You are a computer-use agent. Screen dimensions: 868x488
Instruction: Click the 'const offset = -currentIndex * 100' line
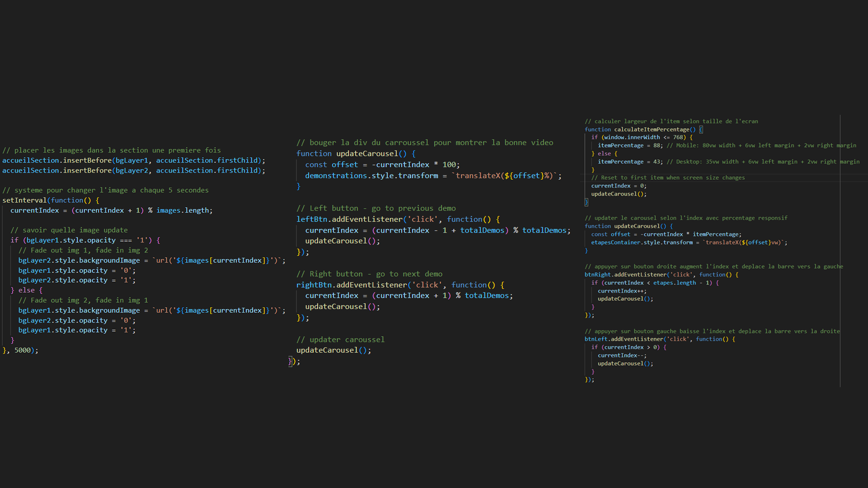pos(382,164)
